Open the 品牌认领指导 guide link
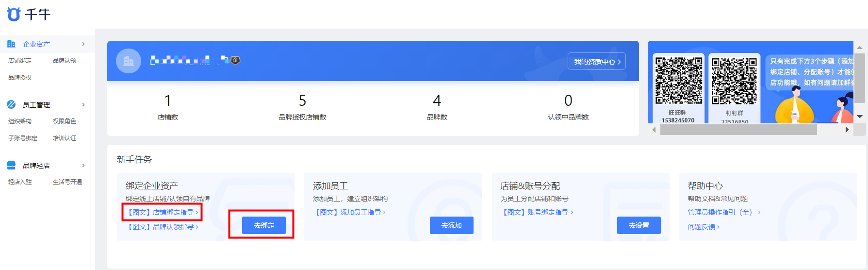This screenshot has height=270, width=868. click(162, 227)
